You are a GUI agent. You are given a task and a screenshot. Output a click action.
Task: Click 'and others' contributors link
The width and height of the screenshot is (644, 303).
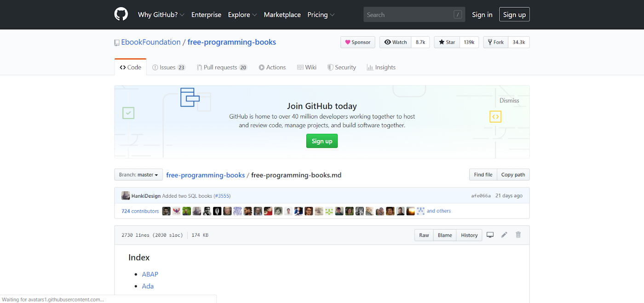point(439,211)
